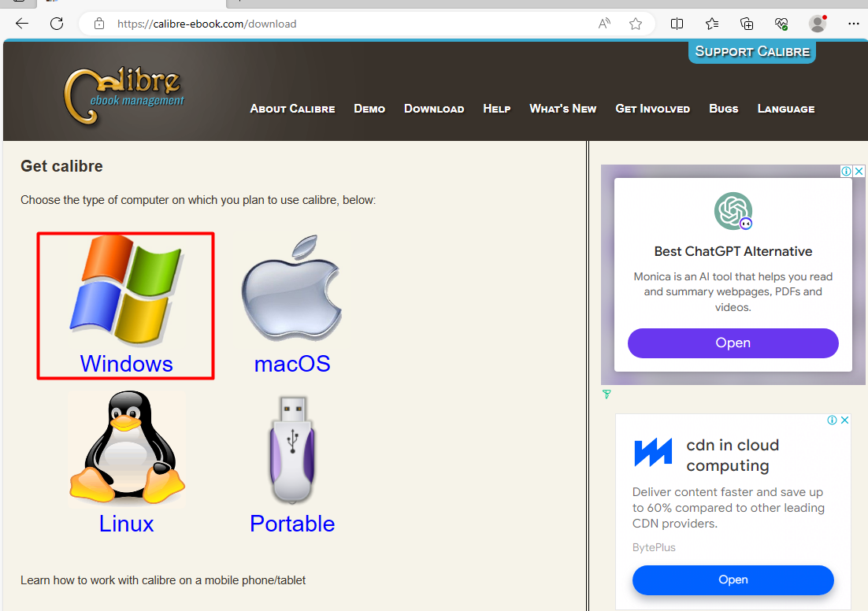Image resolution: width=868 pixels, height=611 pixels.
Task: Open the Collections icon
Action: 747,24
